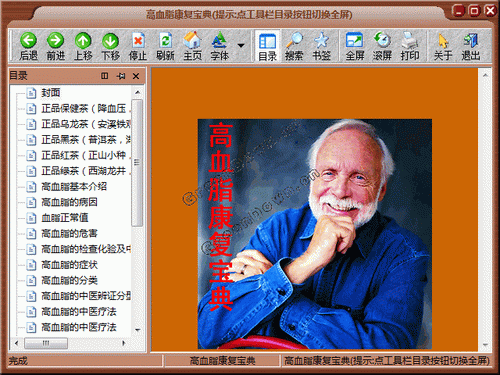The width and height of the screenshot is (500, 375).
Task: Click contents list vertical scrollbar thumb
Action: click(x=137, y=163)
